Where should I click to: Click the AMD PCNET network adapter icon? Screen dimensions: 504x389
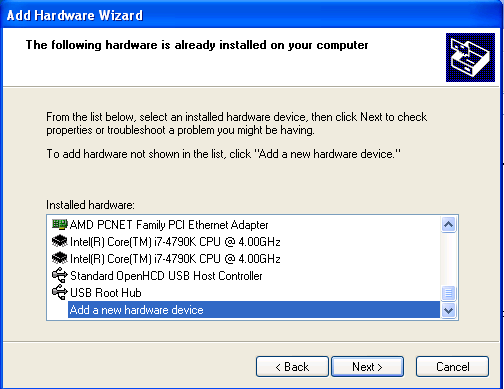click(60, 225)
